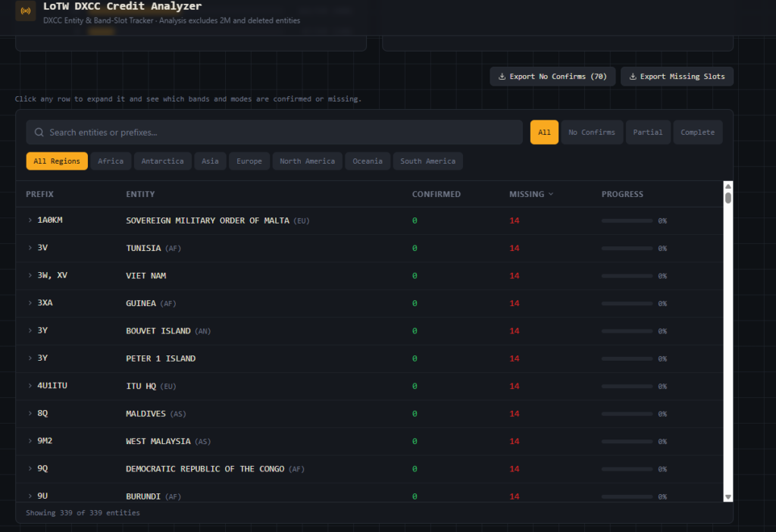Click scrollbar up arrow in entity table
The width and height of the screenshot is (776, 532).
click(x=728, y=186)
